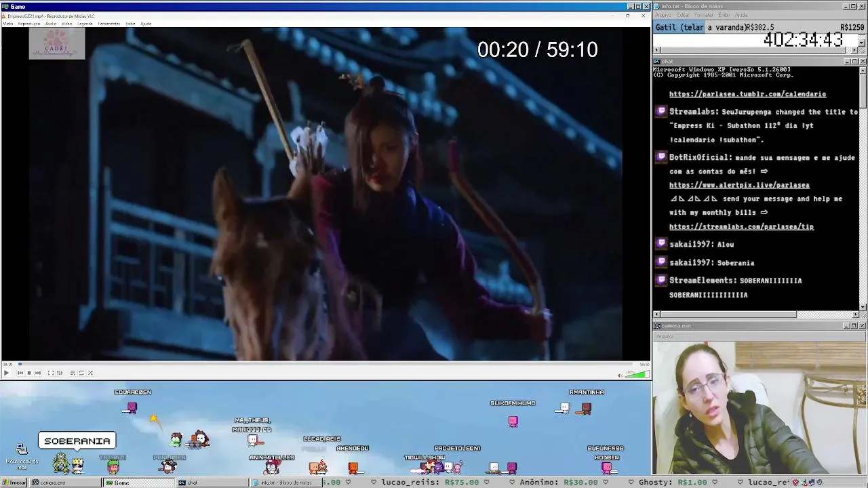This screenshot has width=868, height=488.
Task: Stop VLC playback with stop button
Action: 28,373
